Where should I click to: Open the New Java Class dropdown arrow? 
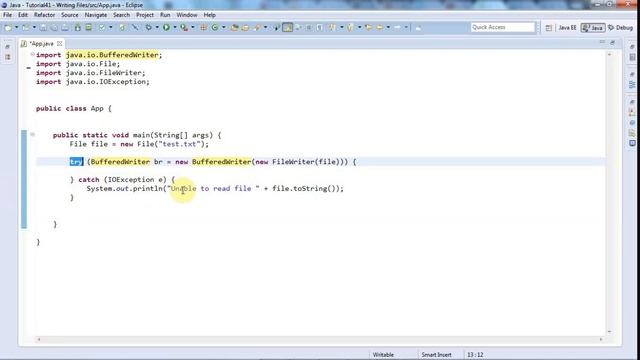(x=224, y=28)
